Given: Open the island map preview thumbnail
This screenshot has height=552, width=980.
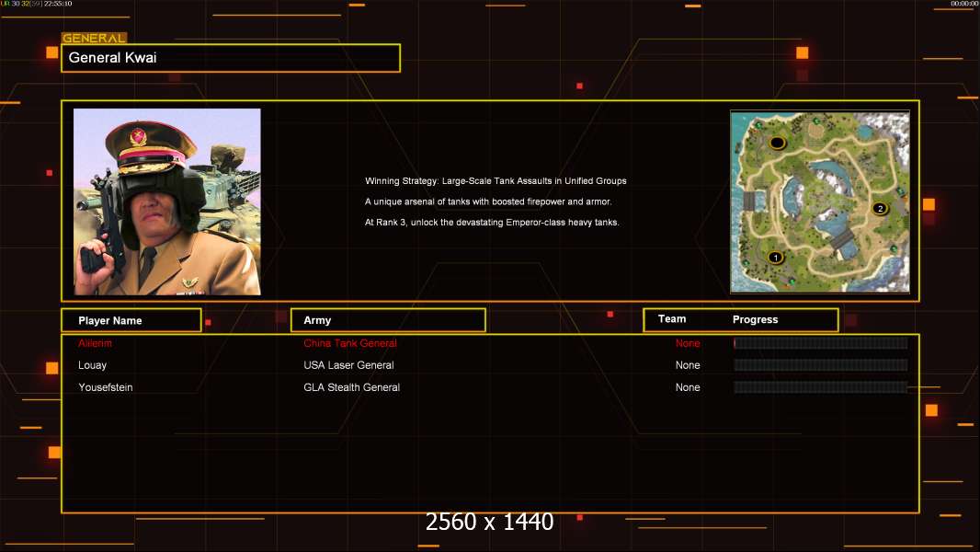Looking at the screenshot, I should tap(820, 201).
